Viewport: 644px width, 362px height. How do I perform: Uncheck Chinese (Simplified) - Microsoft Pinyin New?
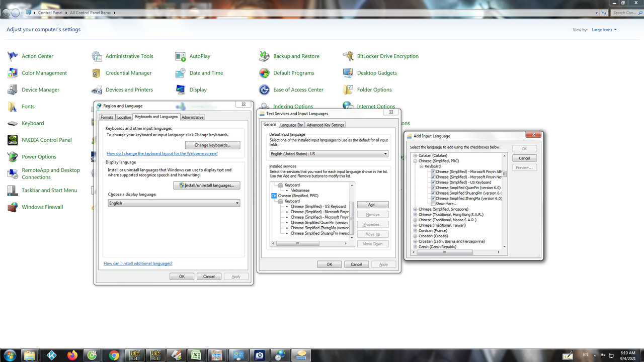pos(433,177)
